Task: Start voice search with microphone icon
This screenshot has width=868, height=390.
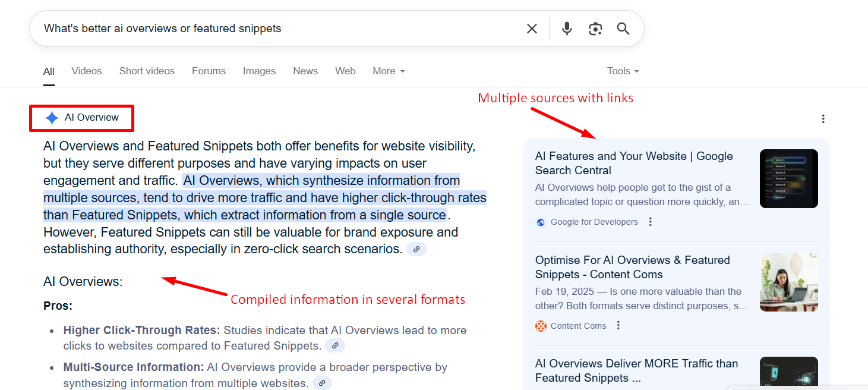Action: coord(567,29)
